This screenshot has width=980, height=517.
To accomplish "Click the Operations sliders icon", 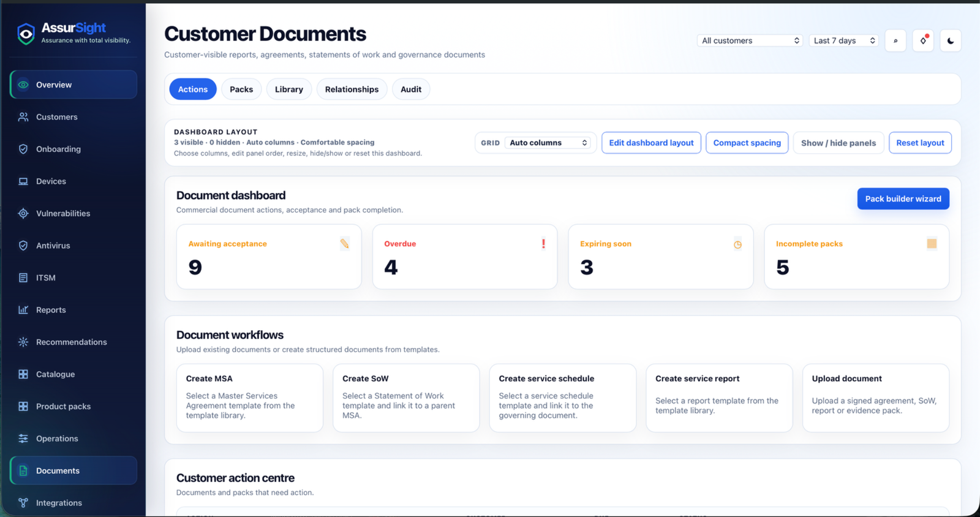I will 23,439.
